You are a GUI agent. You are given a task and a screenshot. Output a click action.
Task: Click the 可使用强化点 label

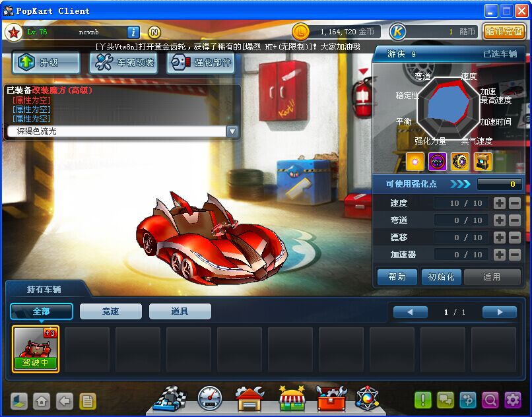[411, 184]
